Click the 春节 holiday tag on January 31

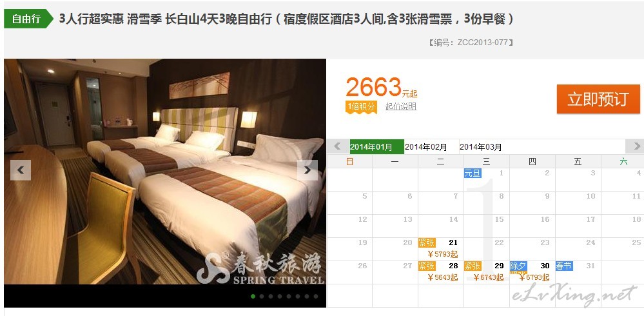point(564,266)
